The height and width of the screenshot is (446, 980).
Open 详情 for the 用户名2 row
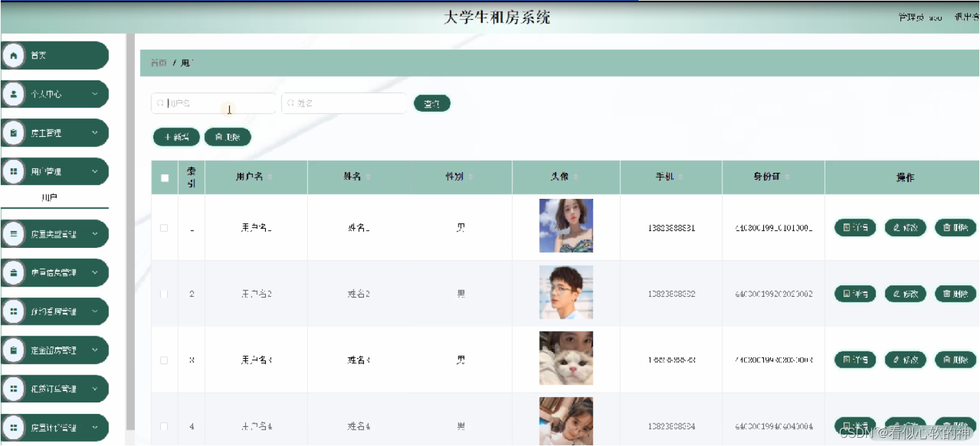pos(855,293)
